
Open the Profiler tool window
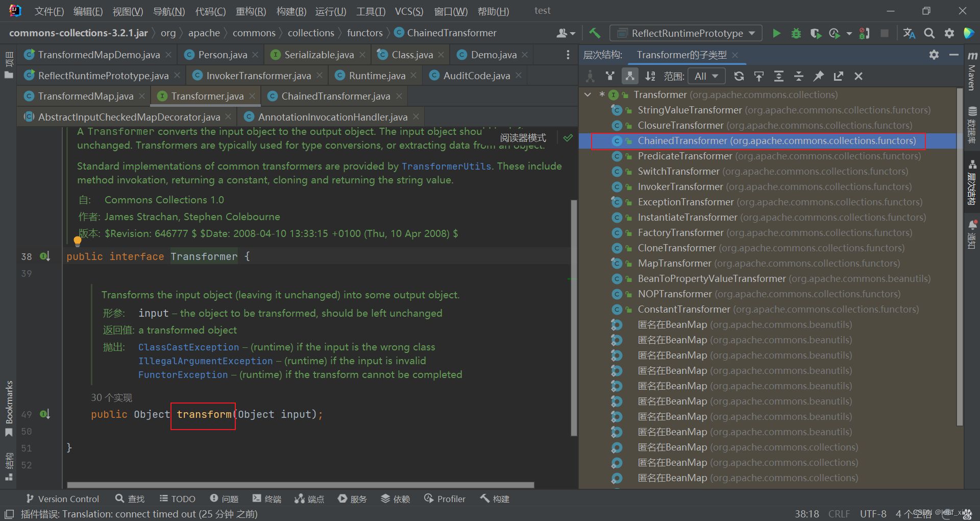pyautogui.click(x=445, y=499)
